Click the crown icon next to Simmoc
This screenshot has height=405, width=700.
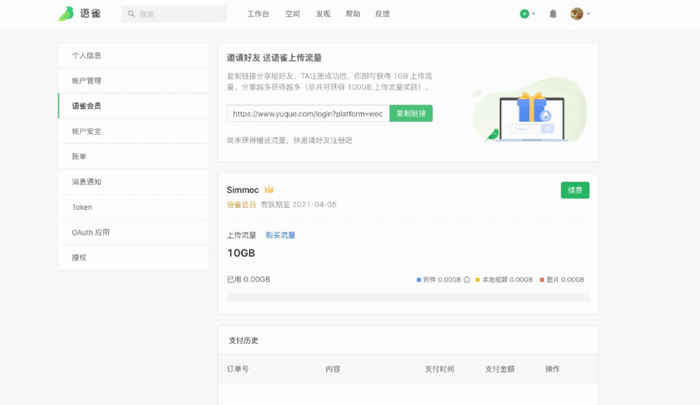pyautogui.click(x=269, y=189)
